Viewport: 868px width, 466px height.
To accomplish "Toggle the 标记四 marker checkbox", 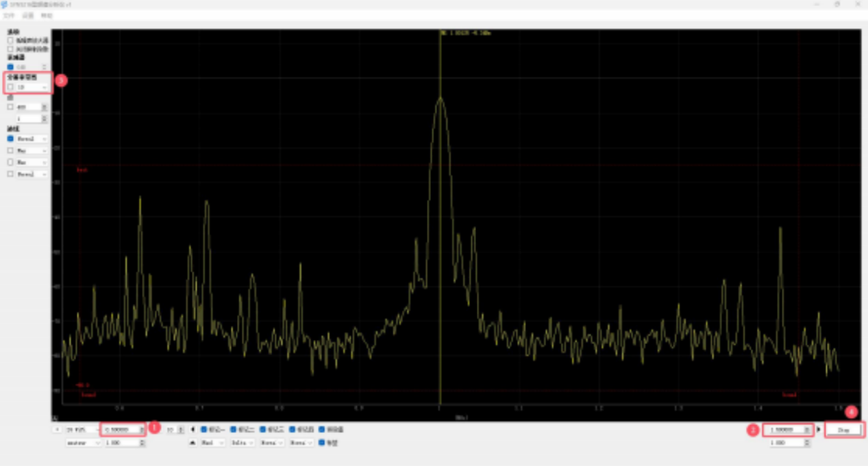I will 293,430.
